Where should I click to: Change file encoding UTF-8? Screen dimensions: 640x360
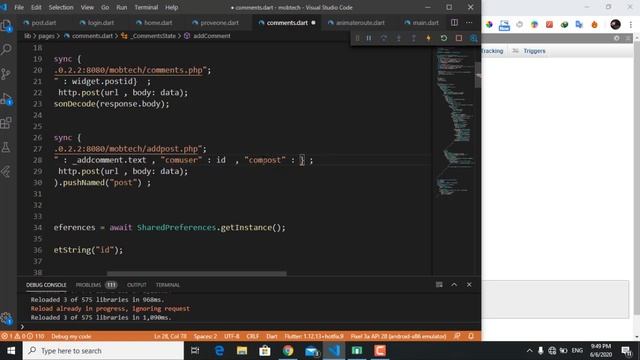tap(231, 336)
